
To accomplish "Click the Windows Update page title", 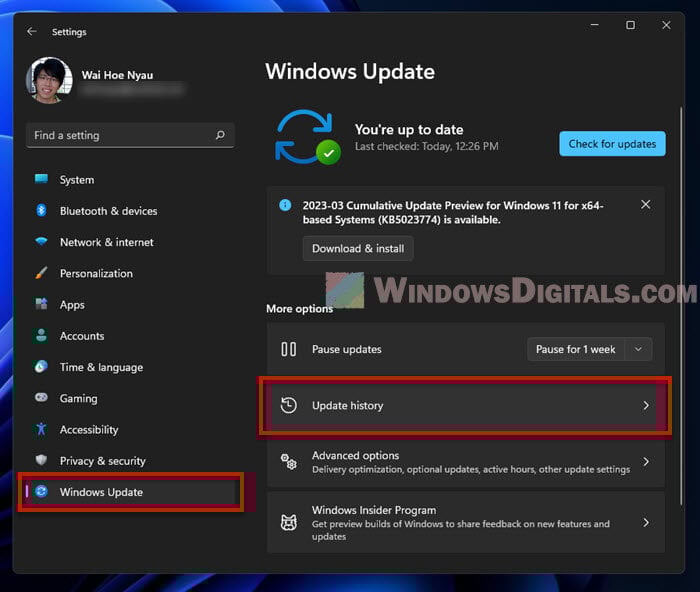I will [350, 71].
